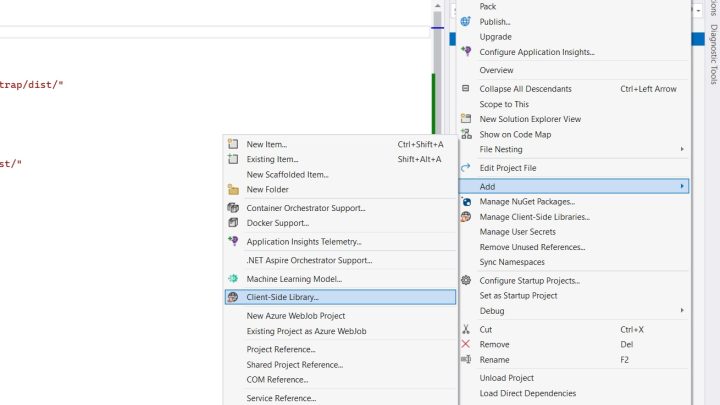Click the New Solution Explorer View icon
720x405 pixels.
click(x=466, y=118)
